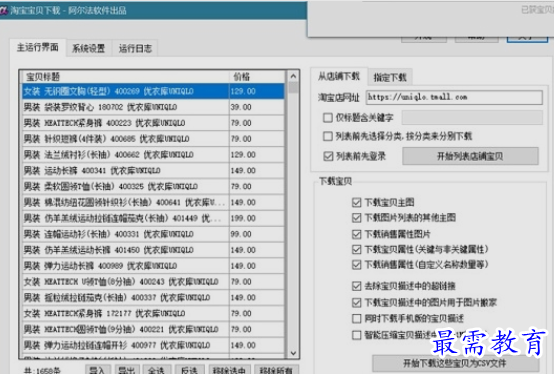
Task: Select row 男装 弹力运动长裤 400989
Action: 153,266
